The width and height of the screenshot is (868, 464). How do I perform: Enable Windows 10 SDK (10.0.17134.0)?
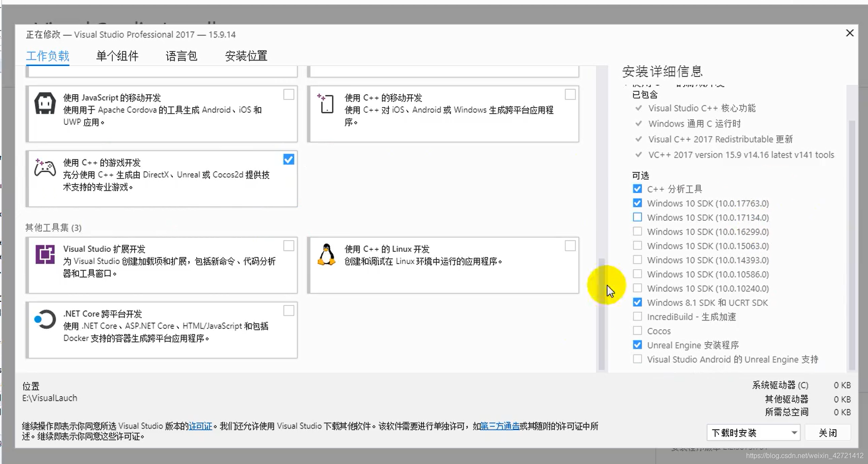(637, 217)
